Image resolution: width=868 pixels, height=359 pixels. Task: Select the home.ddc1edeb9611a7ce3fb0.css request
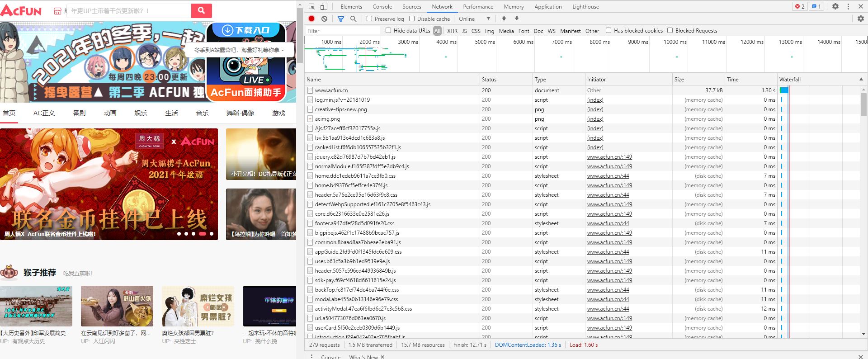pyautogui.click(x=355, y=176)
